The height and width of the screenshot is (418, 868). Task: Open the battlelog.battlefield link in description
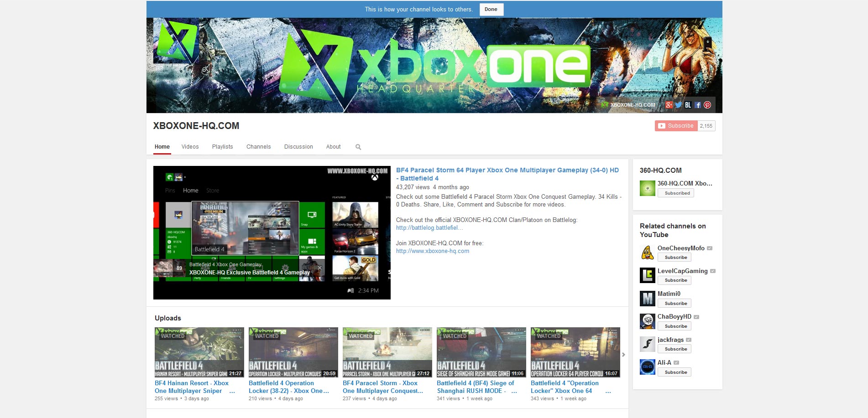click(429, 228)
